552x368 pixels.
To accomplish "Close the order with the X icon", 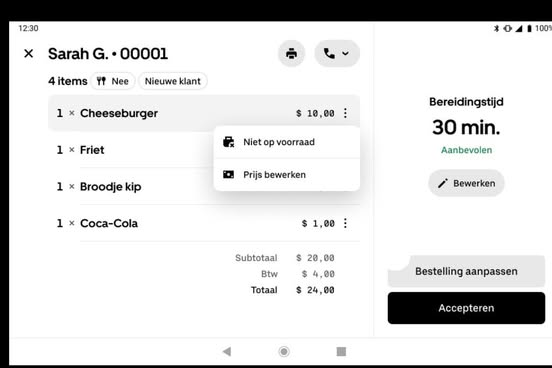I will tap(29, 54).
